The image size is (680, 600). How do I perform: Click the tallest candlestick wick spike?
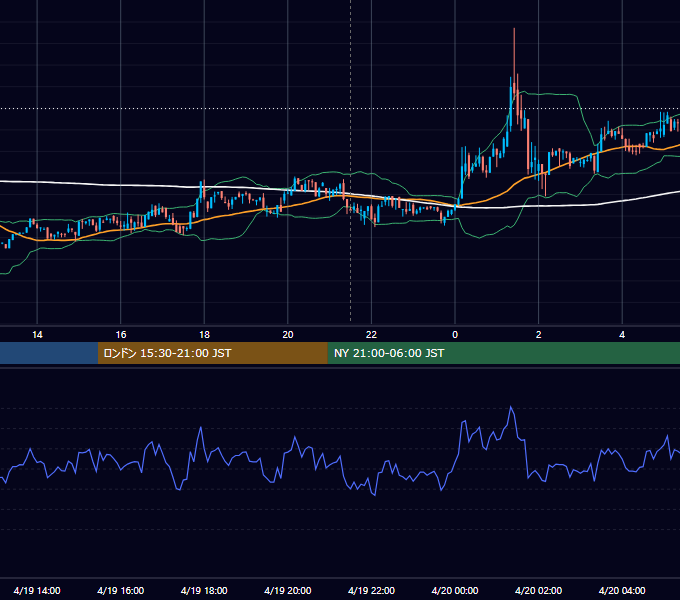point(514,56)
